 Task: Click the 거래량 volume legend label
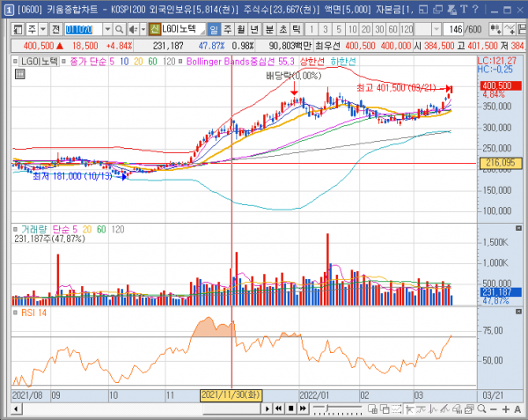click(x=34, y=230)
